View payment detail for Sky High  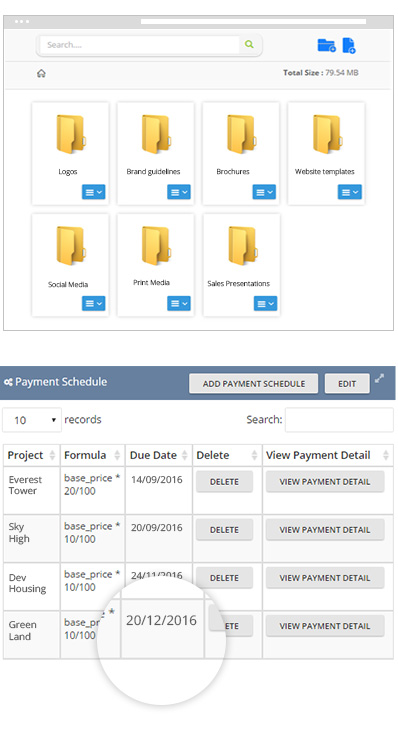click(x=325, y=530)
